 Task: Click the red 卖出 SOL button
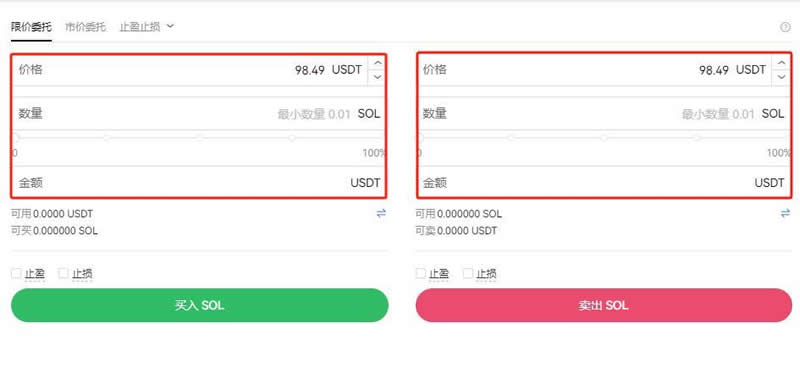[604, 305]
